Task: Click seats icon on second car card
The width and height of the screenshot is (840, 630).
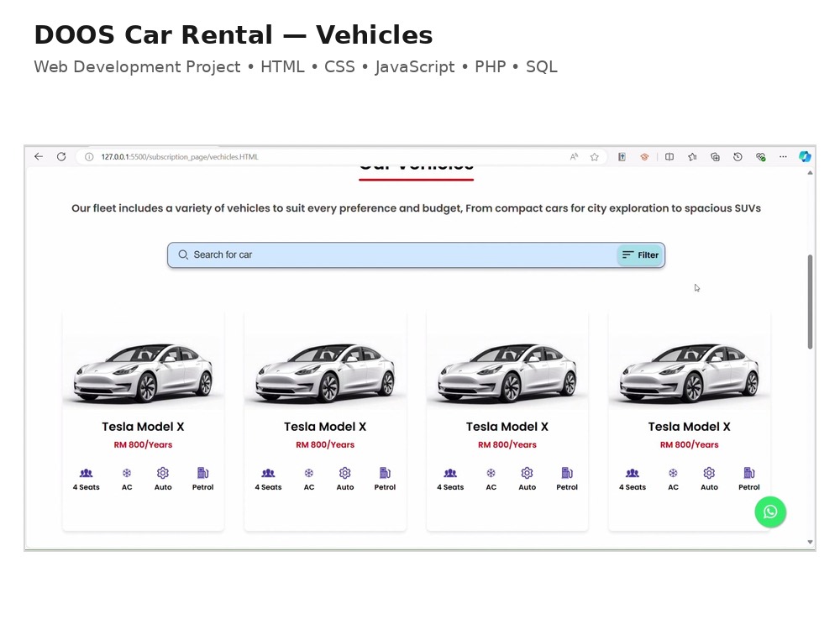Action: [x=269, y=473]
